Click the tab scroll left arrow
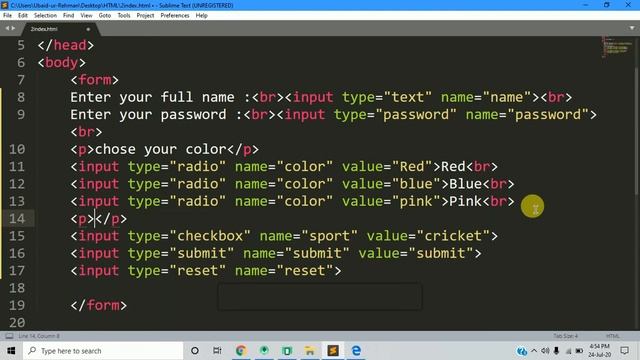 (x=7, y=28)
